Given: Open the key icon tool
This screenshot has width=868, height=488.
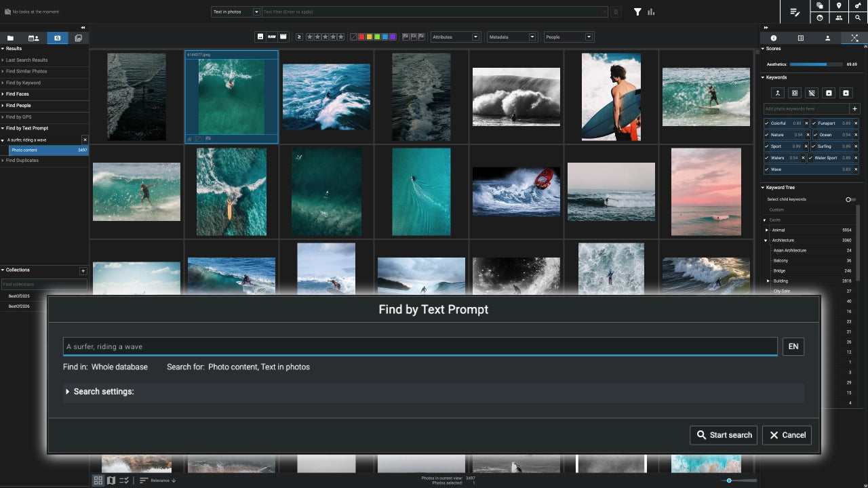Looking at the screenshot, I should [858, 6].
